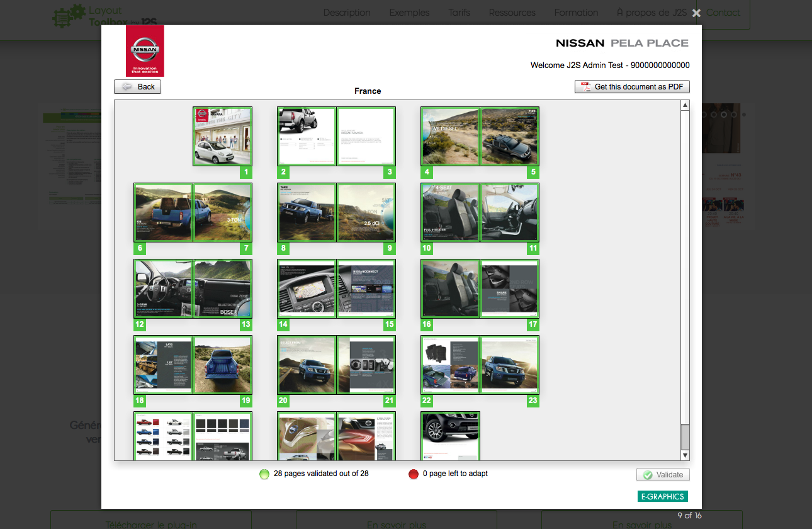Open page 14 navigation screen thumbnail

pos(307,288)
